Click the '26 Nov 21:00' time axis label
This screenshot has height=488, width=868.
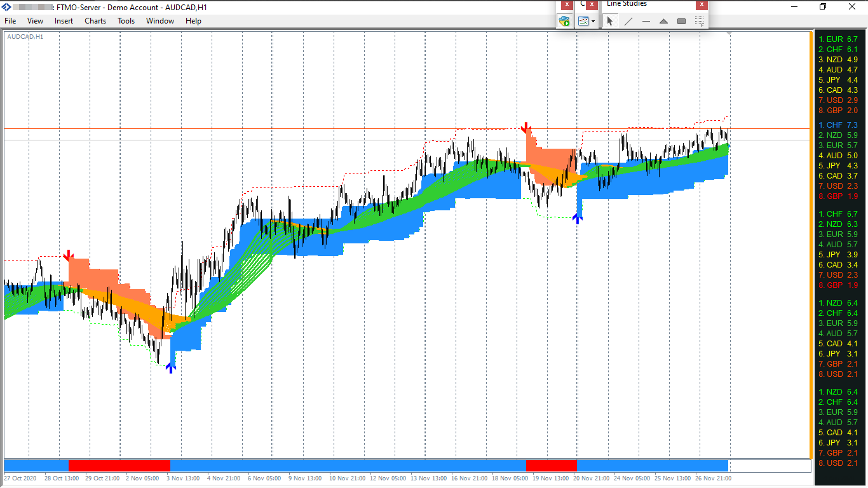click(x=714, y=478)
